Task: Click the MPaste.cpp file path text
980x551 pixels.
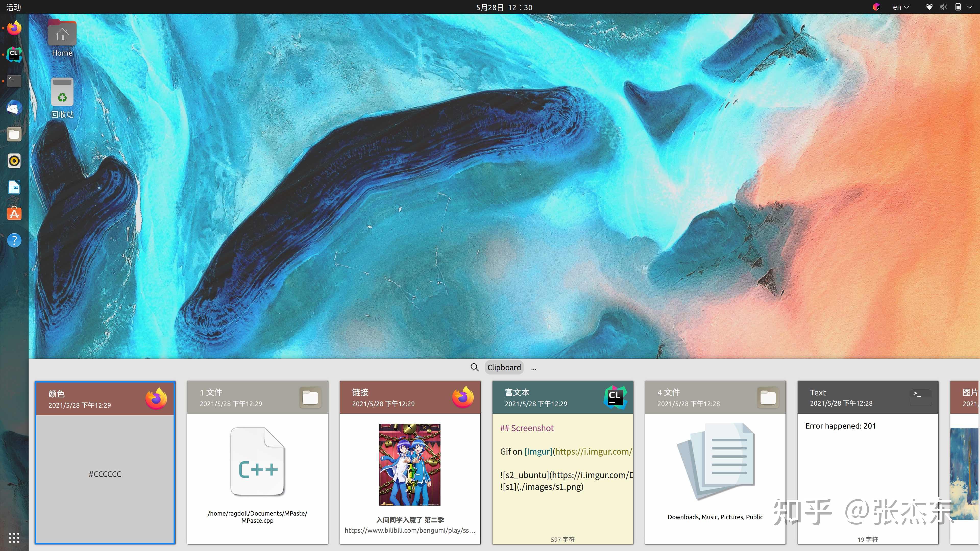Action: point(258,517)
